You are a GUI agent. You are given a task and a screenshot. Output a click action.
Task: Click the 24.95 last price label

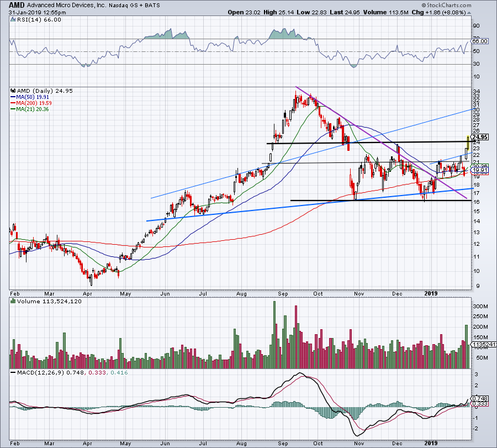(x=479, y=137)
